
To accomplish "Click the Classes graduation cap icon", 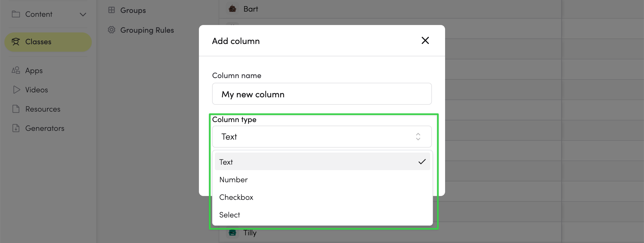I will [16, 42].
